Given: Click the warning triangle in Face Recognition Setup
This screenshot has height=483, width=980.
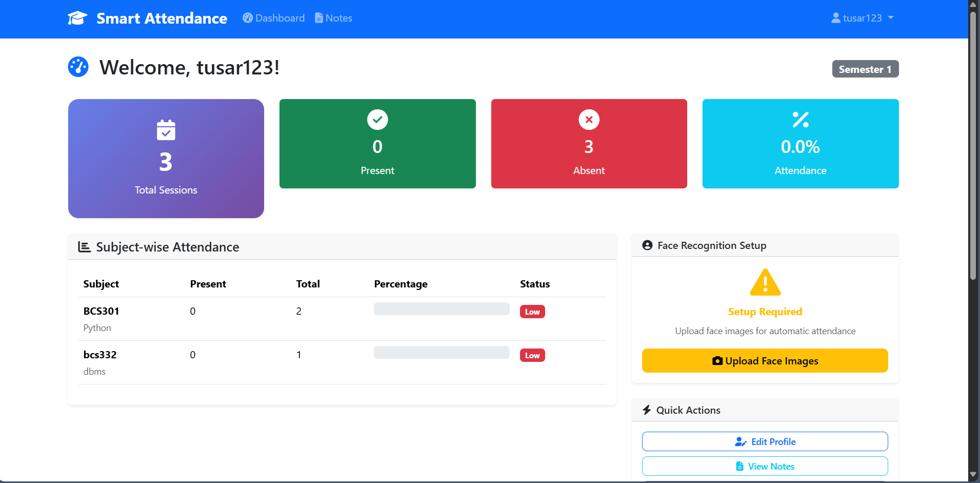Looking at the screenshot, I should pyautogui.click(x=764, y=281).
